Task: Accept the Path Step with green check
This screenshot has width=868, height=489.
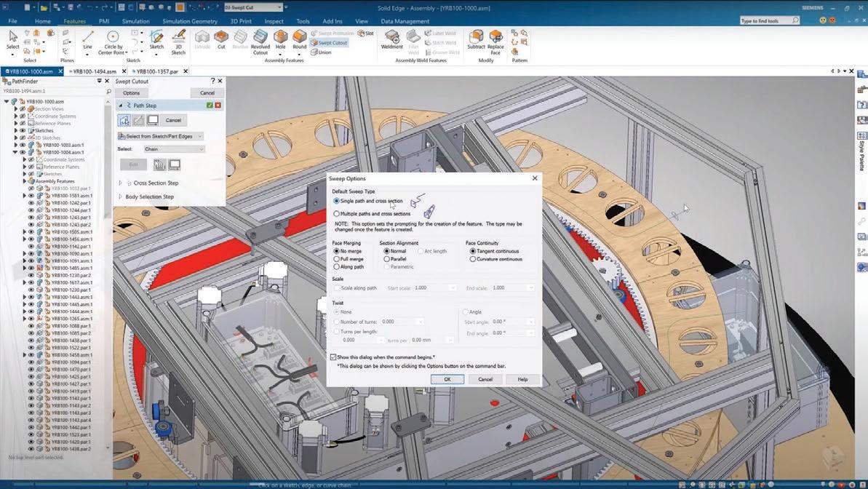Action: tap(210, 106)
